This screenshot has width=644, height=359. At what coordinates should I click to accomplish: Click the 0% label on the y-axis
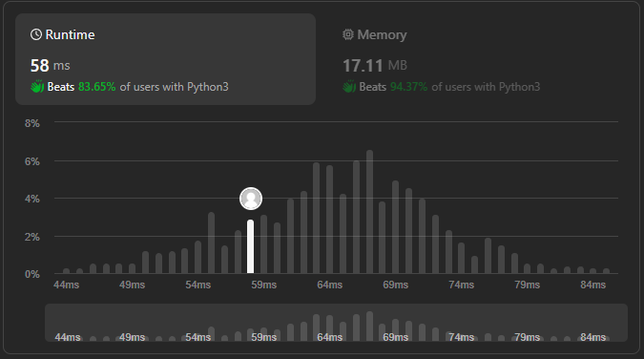pyautogui.click(x=32, y=274)
